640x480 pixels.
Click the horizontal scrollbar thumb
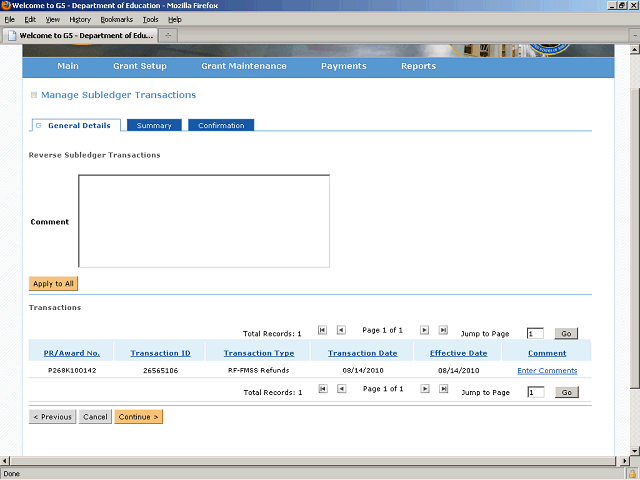point(313,461)
